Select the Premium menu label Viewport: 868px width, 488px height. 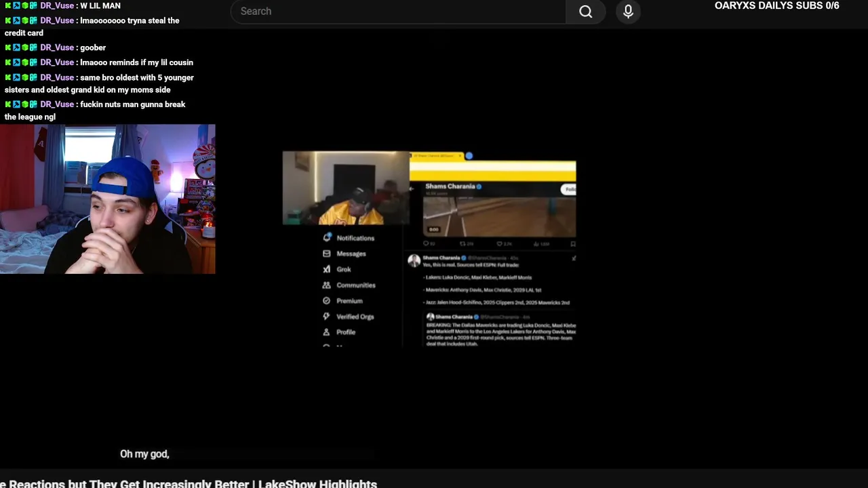tap(349, 301)
